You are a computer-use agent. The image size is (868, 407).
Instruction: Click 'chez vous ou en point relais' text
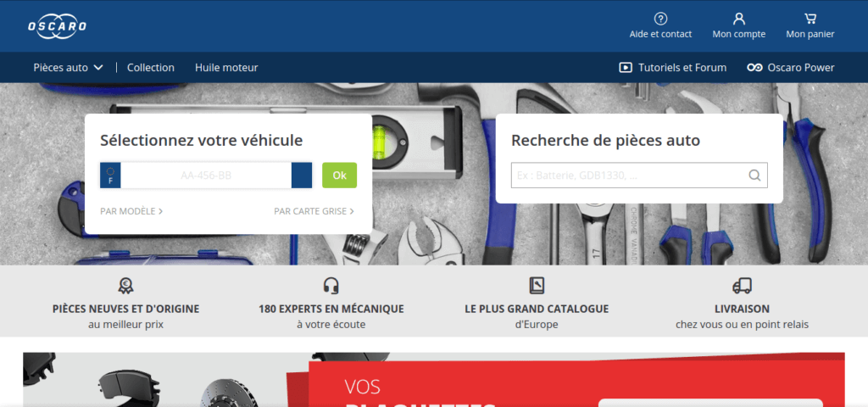tap(742, 325)
